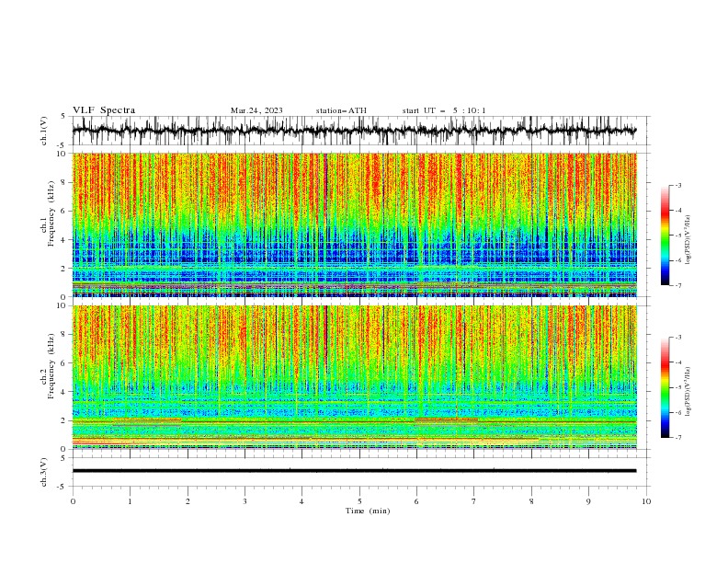Click the "-5" label on ch.1 color scale
Screen dimensions: 728x563
pos(677,236)
